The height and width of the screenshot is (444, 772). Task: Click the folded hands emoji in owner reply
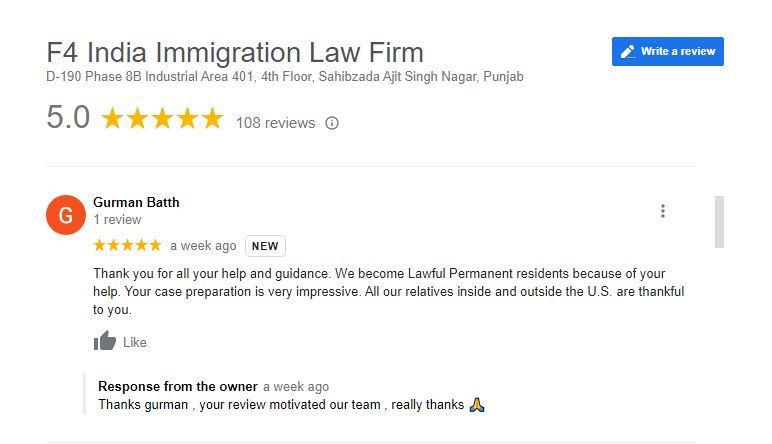477,405
